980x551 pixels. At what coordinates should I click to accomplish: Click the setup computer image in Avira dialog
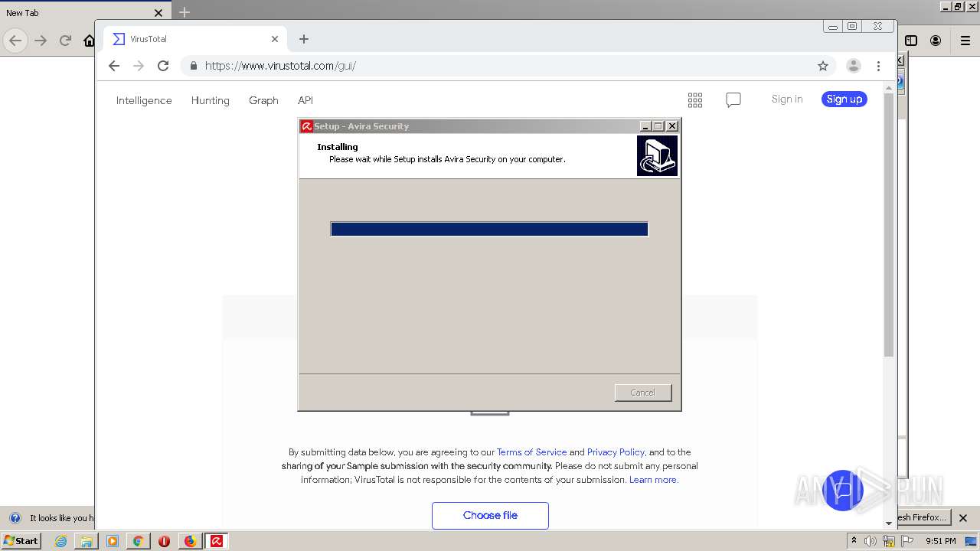pos(657,155)
